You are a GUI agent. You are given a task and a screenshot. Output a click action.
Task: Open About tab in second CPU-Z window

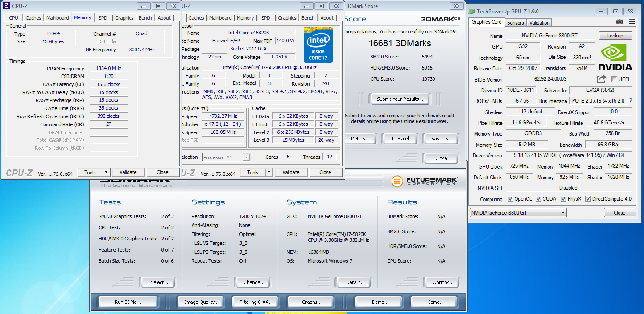(x=327, y=18)
